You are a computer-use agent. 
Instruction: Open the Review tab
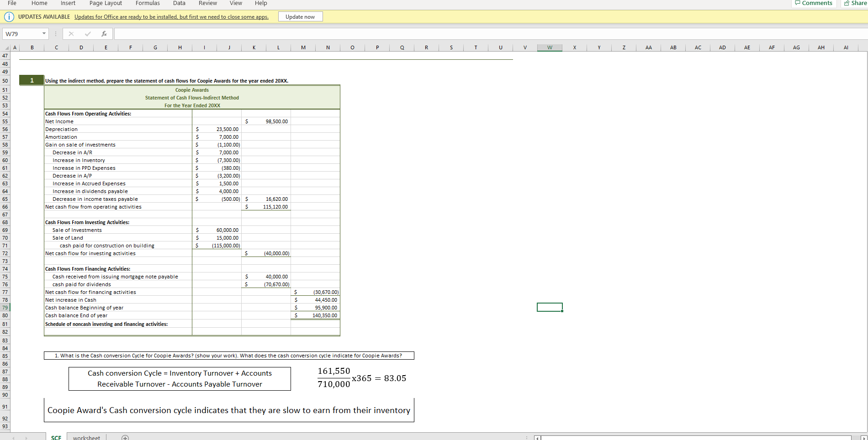[207, 3]
